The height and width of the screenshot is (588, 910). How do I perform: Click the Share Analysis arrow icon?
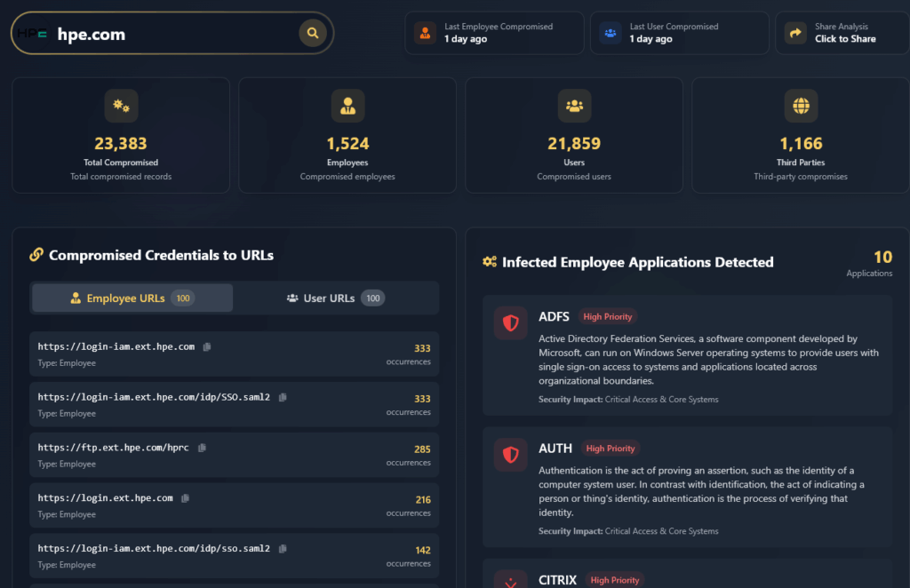pos(794,34)
